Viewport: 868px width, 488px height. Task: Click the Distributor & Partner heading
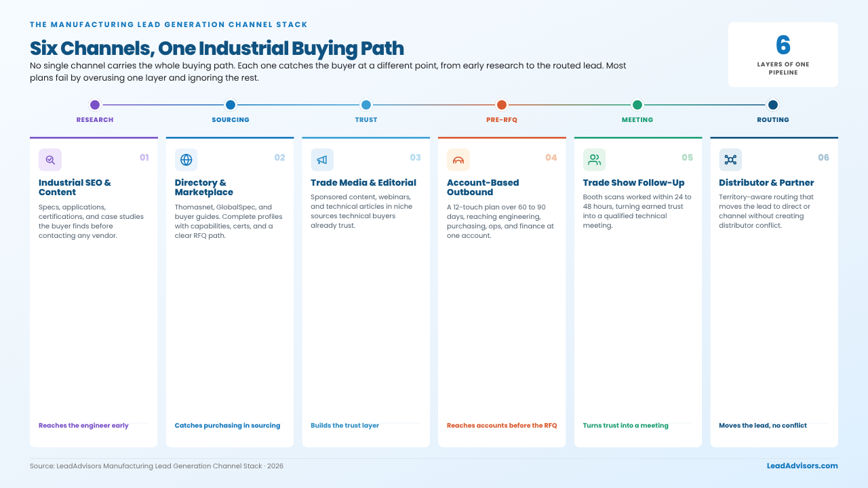click(766, 182)
